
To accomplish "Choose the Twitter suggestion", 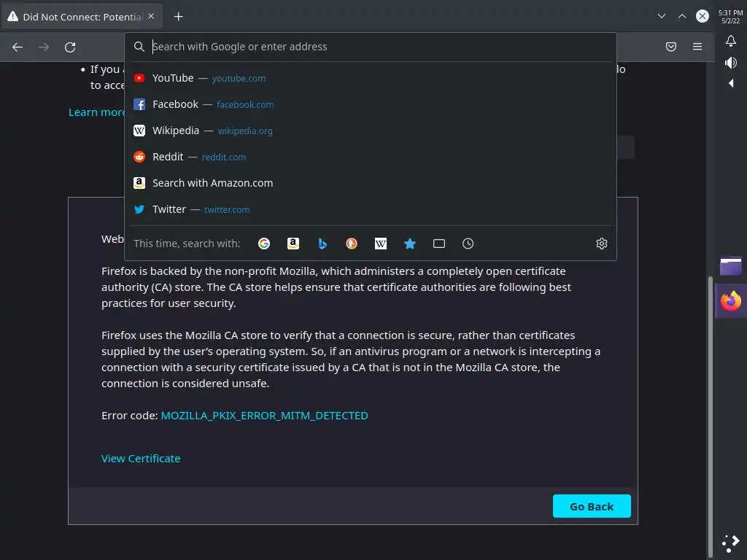I will [370, 209].
